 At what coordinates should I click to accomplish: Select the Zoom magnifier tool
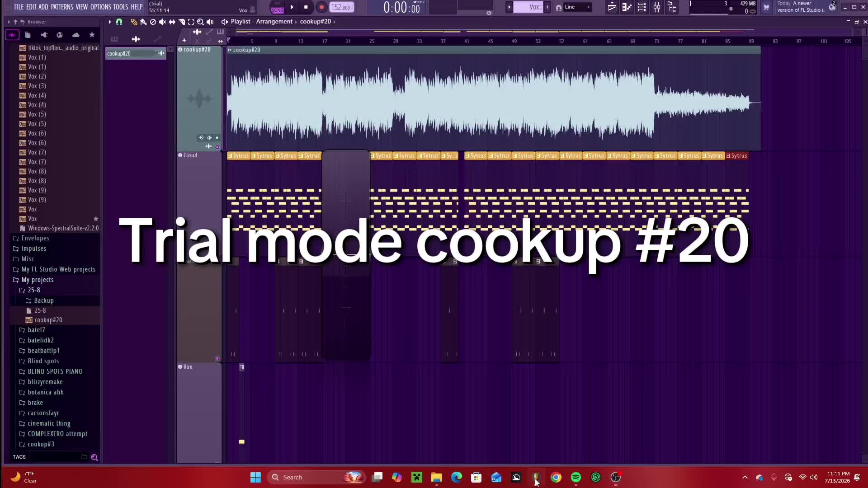click(200, 22)
